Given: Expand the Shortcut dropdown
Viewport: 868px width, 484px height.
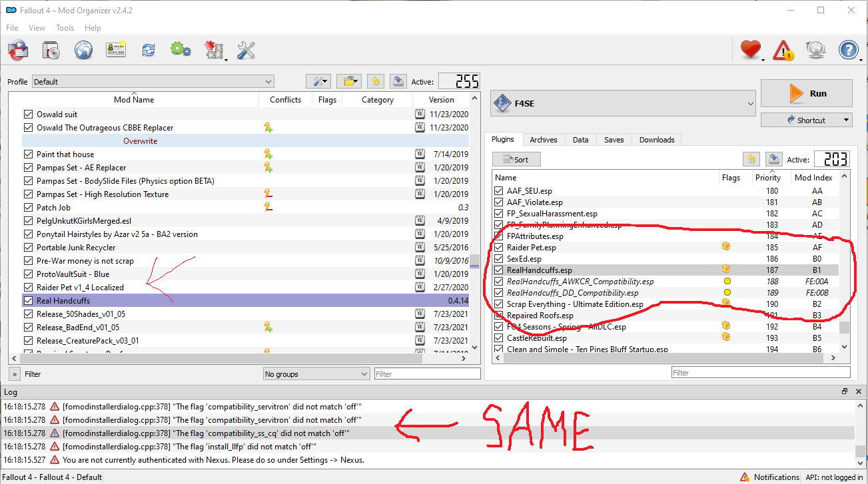Looking at the screenshot, I should [x=807, y=121].
